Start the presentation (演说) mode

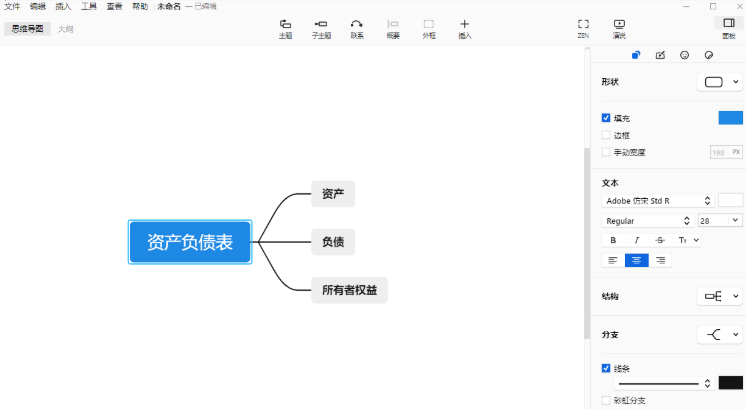[619, 29]
